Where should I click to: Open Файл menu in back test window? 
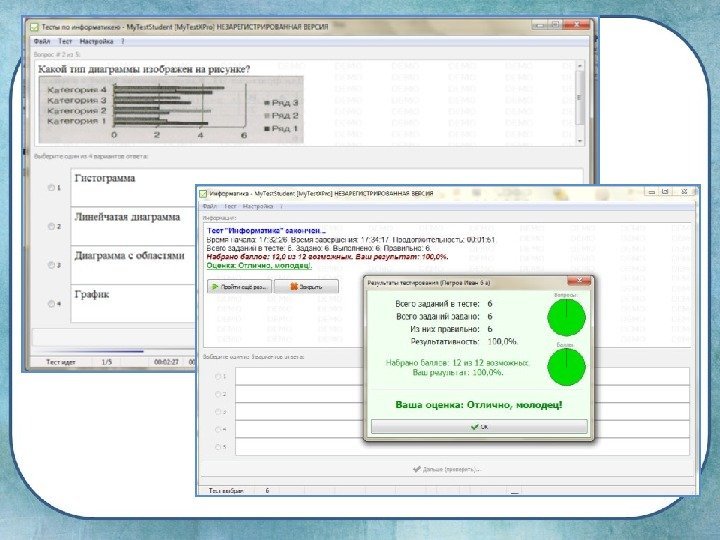click(42, 41)
